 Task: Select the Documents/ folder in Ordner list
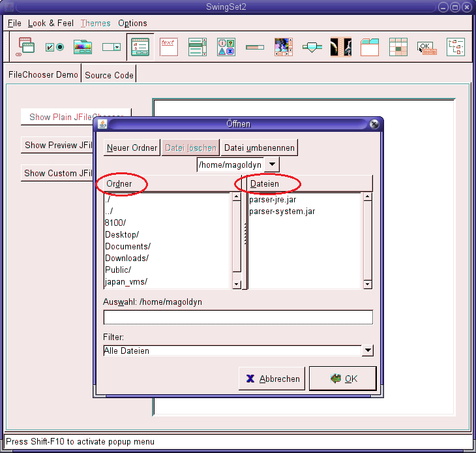[x=128, y=246]
